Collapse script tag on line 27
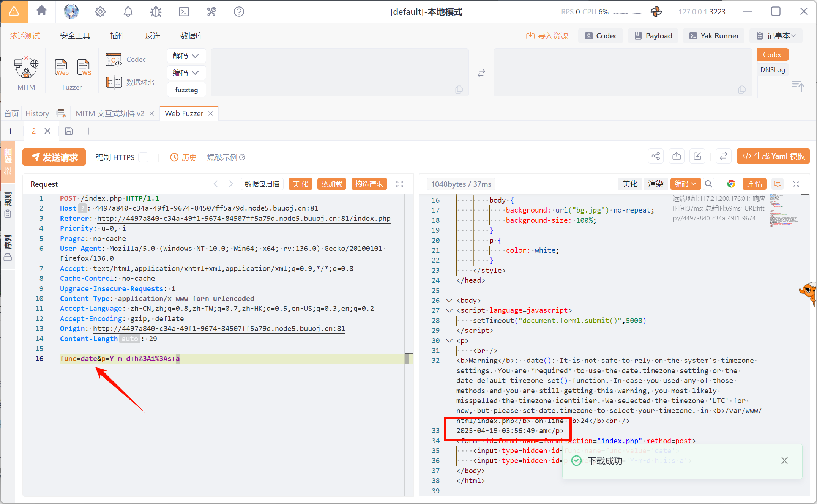This screenshot has width=817, height=504. point(449,310)
